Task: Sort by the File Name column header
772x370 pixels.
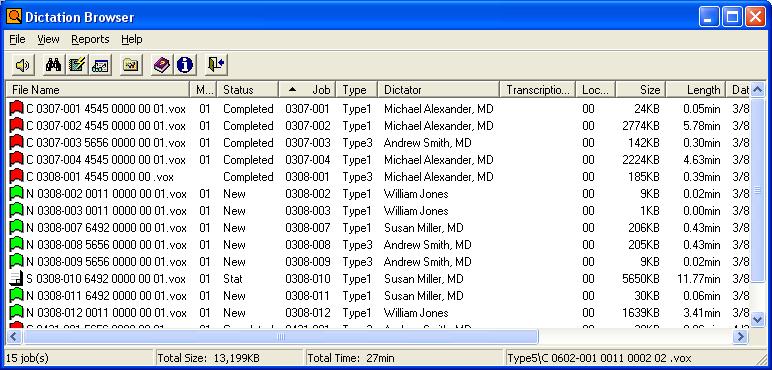Action: pyautogui.click(x=98, y=90)
